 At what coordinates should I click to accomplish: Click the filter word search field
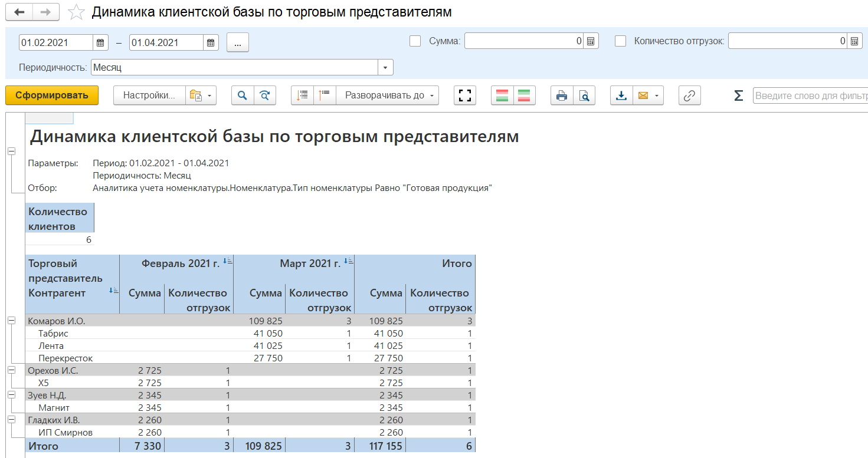tap(810, 95)
